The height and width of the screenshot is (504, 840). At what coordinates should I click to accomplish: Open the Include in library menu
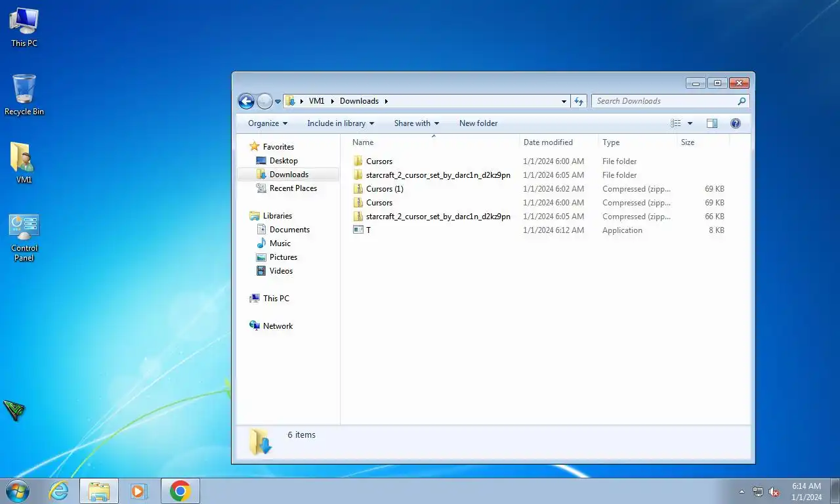click(x=341, y=123)
